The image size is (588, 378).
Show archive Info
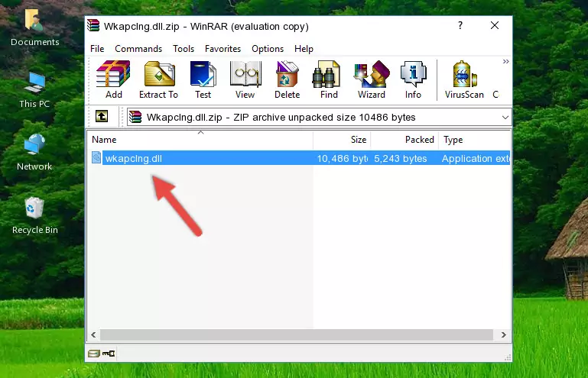[x=413, y=79]
